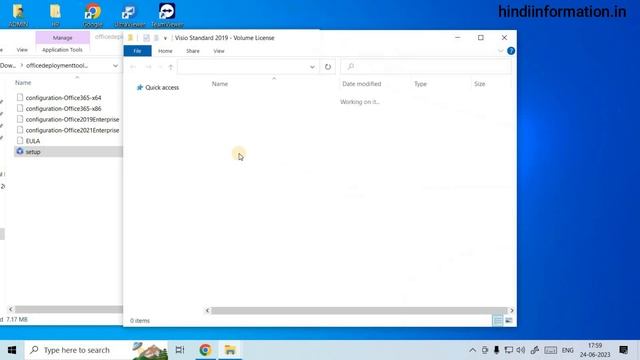The height and width of the screenshot is (360, 640).
Task: Click the officedeploymenttool breadcrumb
Action: [x=57, y=65]
